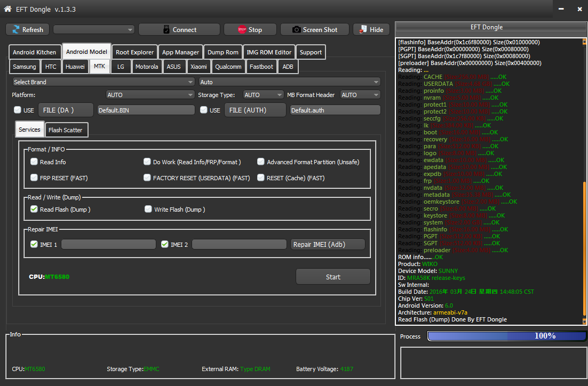Switch to IMG ROM Editor tab
The image size is (588, 386).
click(x=269, y=52)
